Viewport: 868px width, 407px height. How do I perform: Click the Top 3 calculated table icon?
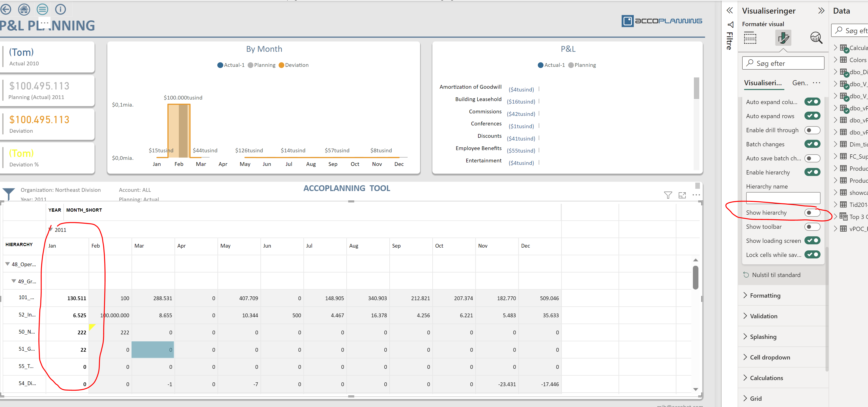843,216
